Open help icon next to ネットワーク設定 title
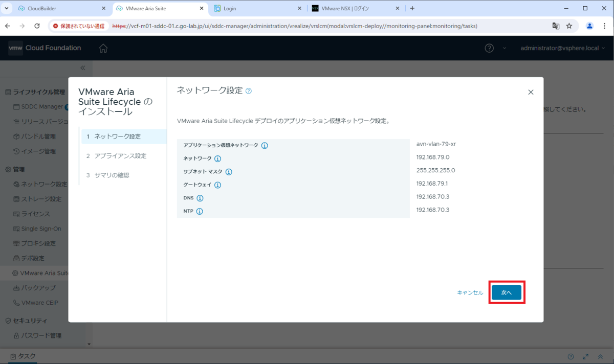Screen dimensions: 614x364 pos(249,91)
